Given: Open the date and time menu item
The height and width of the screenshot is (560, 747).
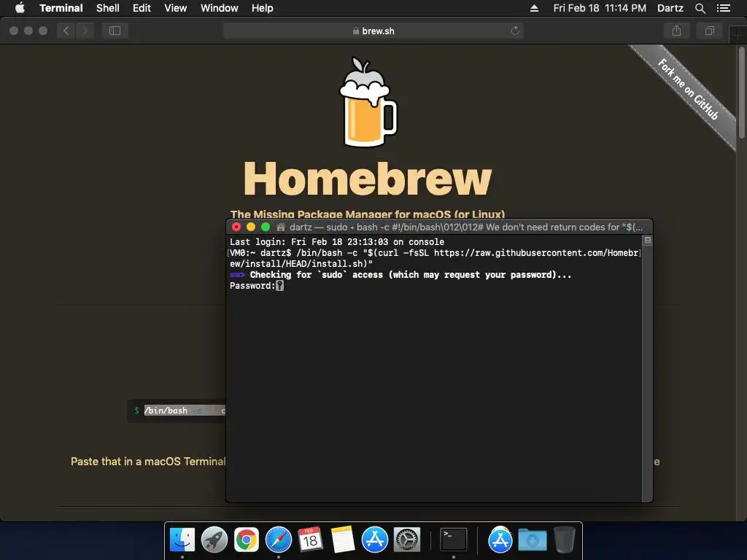Looking at the screenshot, I should click(x=600, y=8).
